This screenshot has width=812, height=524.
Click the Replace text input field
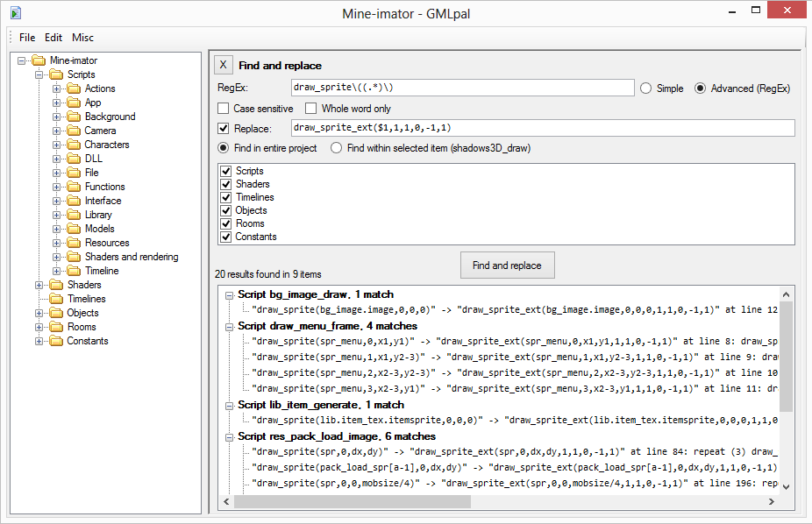(543, 128)
